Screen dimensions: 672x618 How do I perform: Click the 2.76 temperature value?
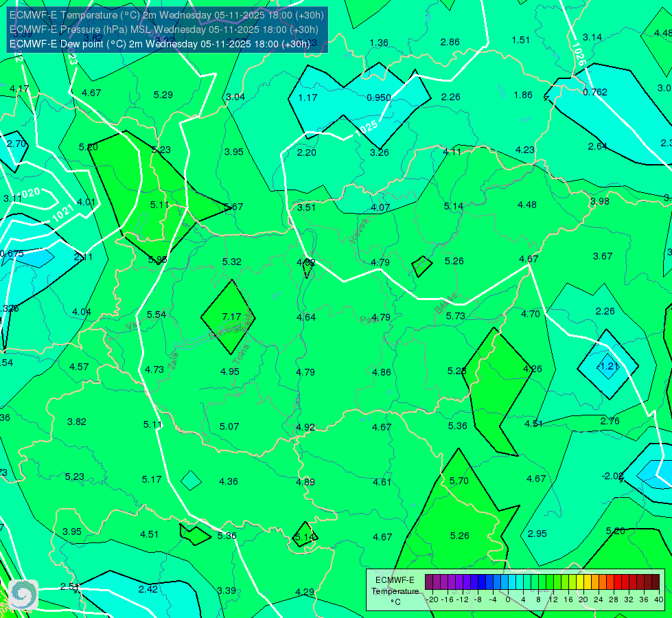click(x=610, y=421)
